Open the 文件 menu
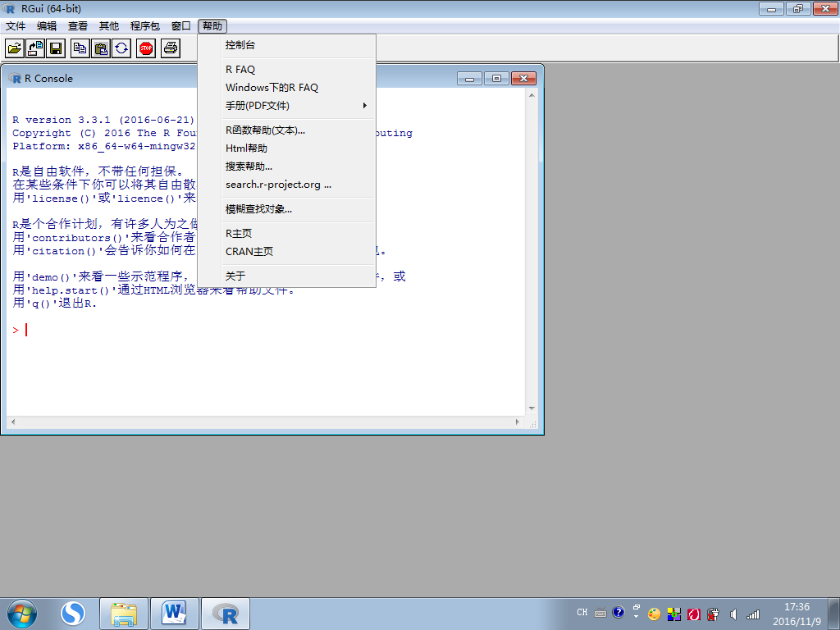This screenshot has width=840, height=630. [15, 25]
